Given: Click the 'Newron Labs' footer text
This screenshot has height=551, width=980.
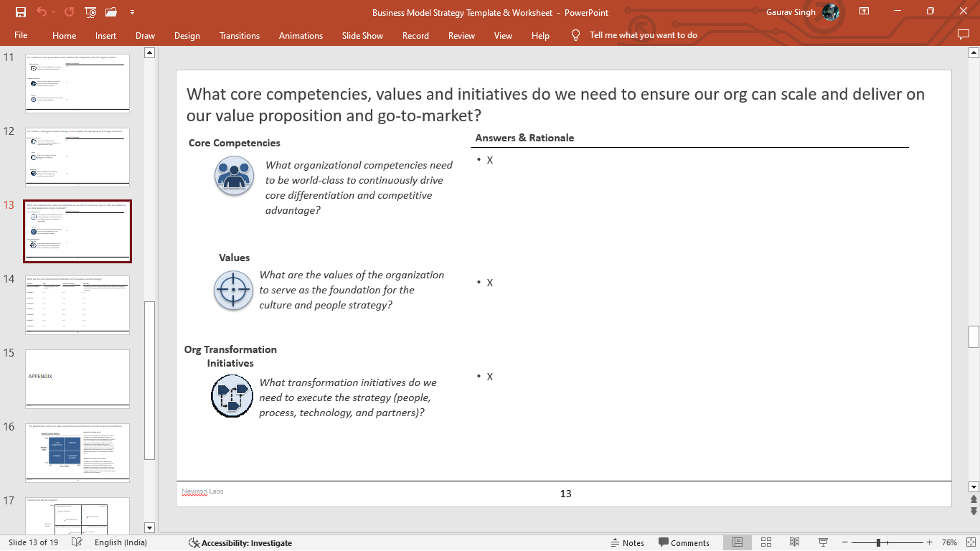Looking at the screenshot, I should (x=202, y=491).
